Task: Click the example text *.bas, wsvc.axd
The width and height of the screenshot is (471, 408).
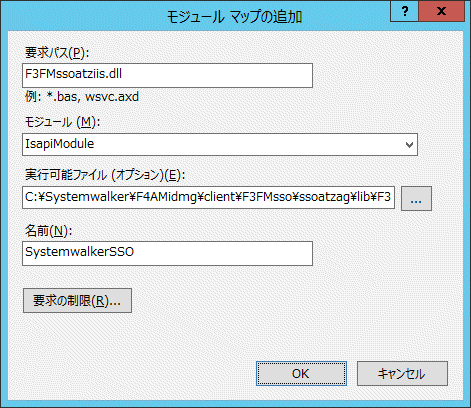Action: (x=93, y=97)
